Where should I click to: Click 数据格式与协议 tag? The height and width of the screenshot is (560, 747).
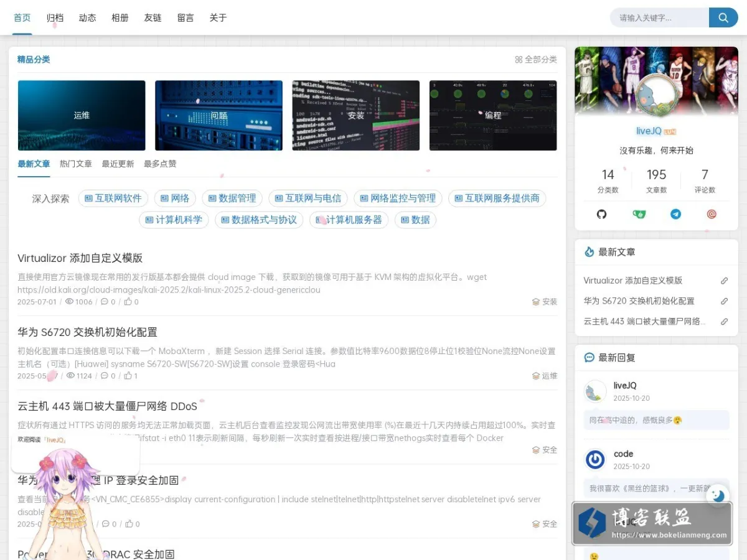click(259, 220)
